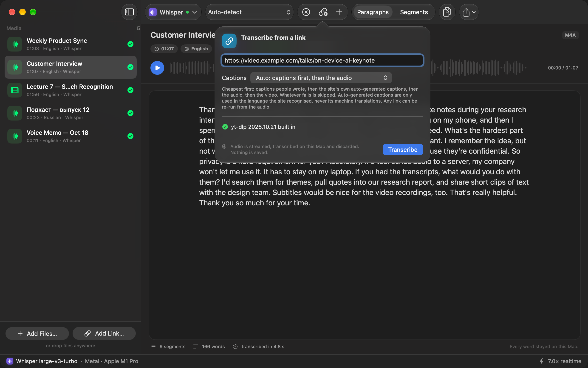Click the plus add files icon in toolbar
Image resolution: width=588 pixels, height=368 pixels.
[339, 12]
